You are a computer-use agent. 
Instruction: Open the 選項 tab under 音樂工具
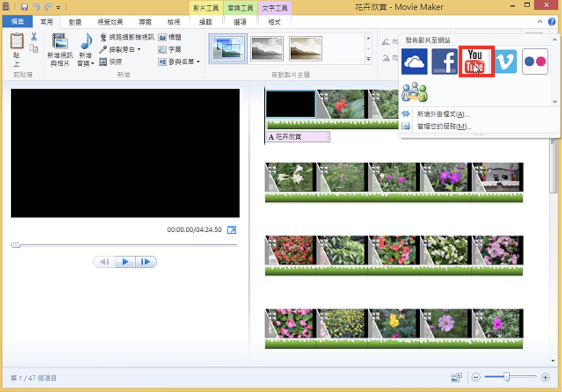click(x=240, y=22)
